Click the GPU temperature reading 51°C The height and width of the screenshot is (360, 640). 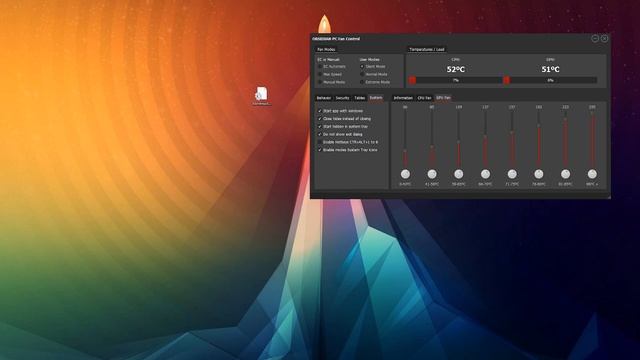tap(550, 69)
